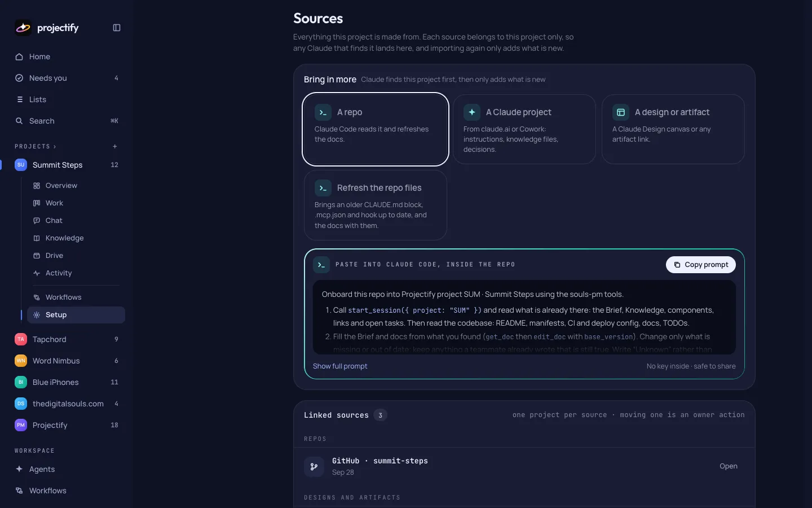
Task: Click the Needs you checkmark icon
Action: tap(19, 78)
